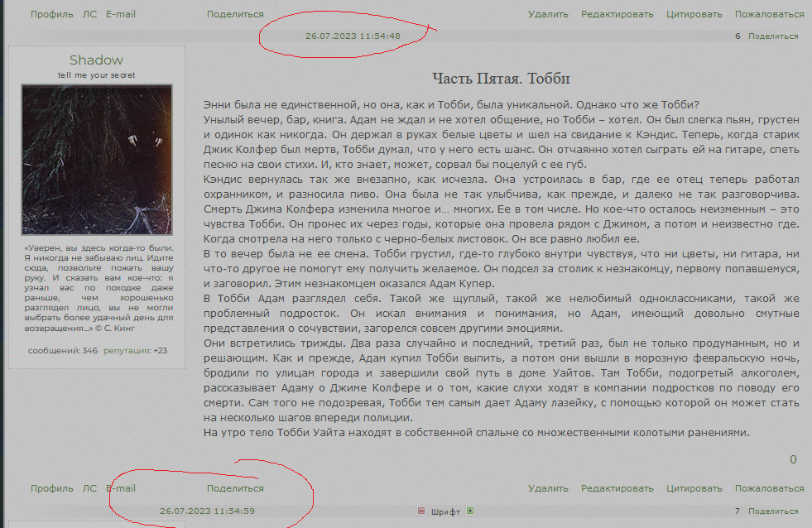Viewport: 812px width, 528px height.
Task: Click Редактировать on the Часть Пятая post
Action: click(617, 488)
